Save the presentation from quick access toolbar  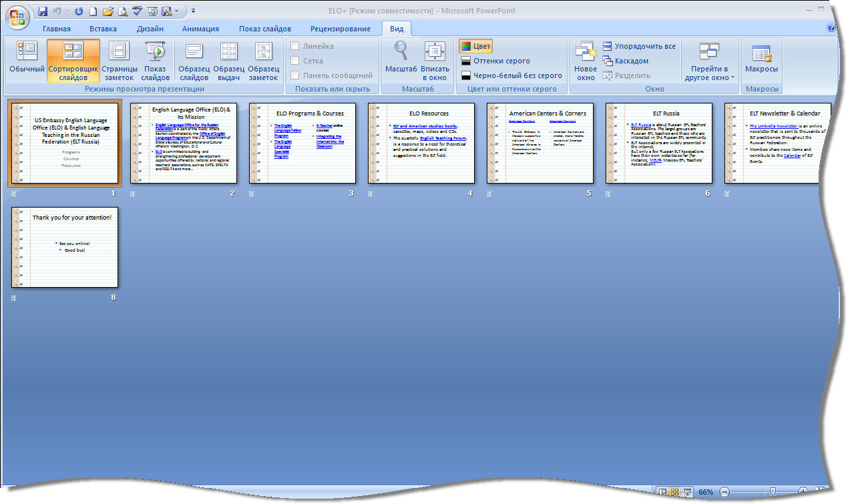pyautogui.click(x=43, y=11)
